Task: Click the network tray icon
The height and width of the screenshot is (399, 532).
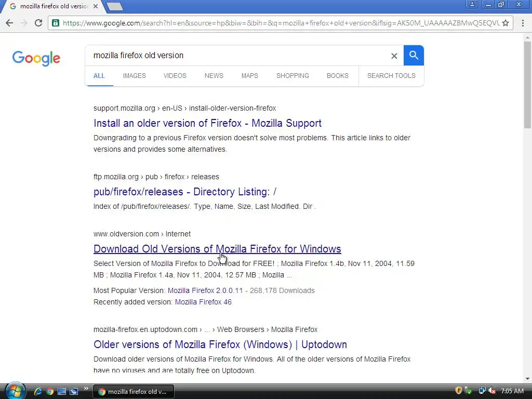Action: point(482,391)
